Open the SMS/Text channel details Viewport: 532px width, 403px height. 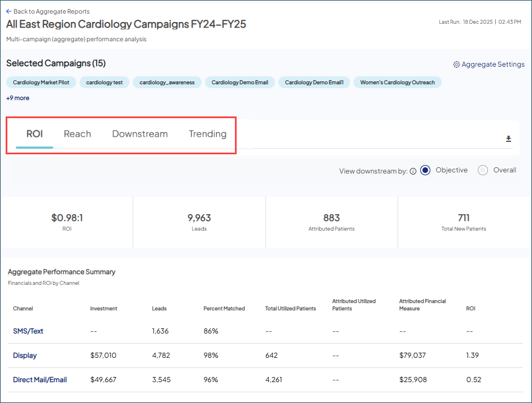pyautogui.click(x=27, y=332)
